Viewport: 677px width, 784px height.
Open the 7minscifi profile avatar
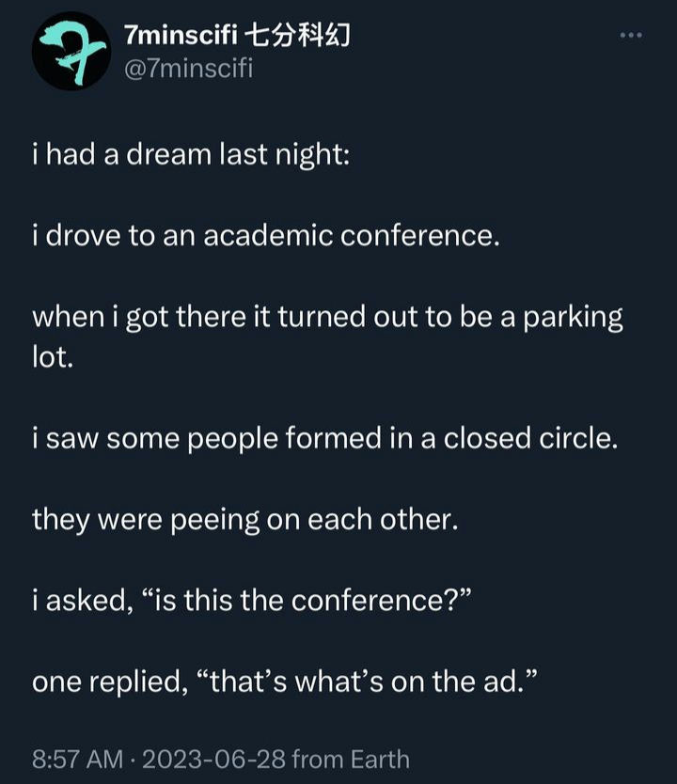[x=71, y=51]
